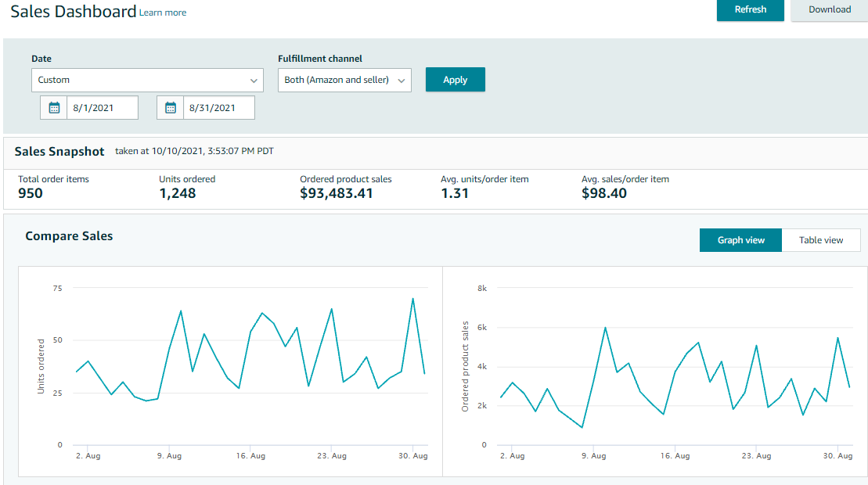The width and height of the screenshot is (868, 485).
Task: Click the Units ordered peak near 30 Aug
Action: click(412, 298)
